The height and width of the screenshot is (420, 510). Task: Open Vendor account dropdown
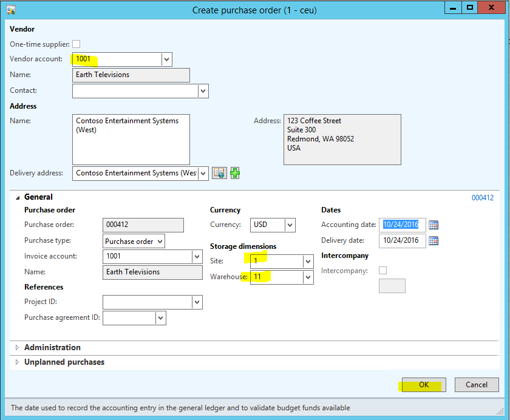pyautogui.click(x=166, y=59)
